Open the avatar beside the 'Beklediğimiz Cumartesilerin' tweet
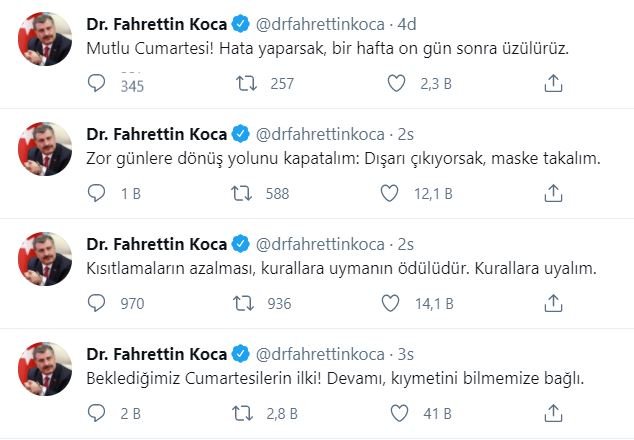The width and height of the screenshot is (634, 440). click(44, 370)
